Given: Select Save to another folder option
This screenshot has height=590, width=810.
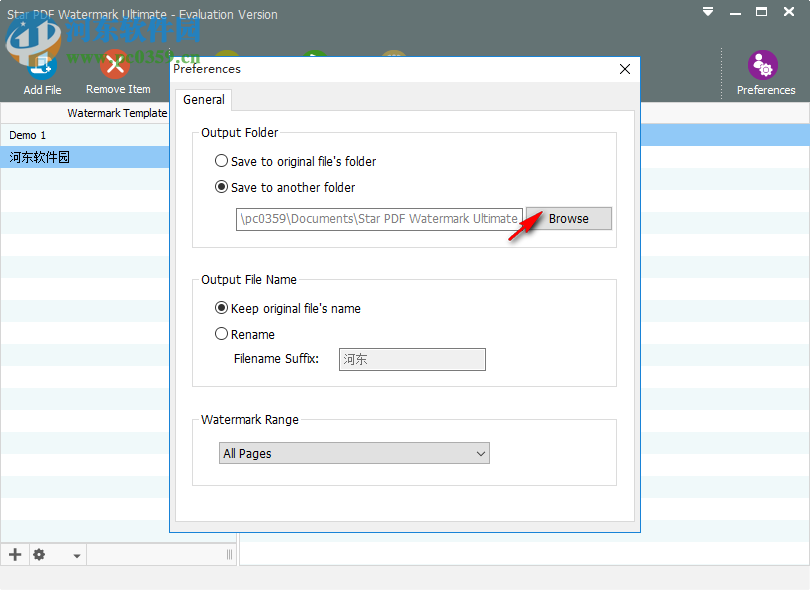Looking at the screenshot, I should 221,187.
